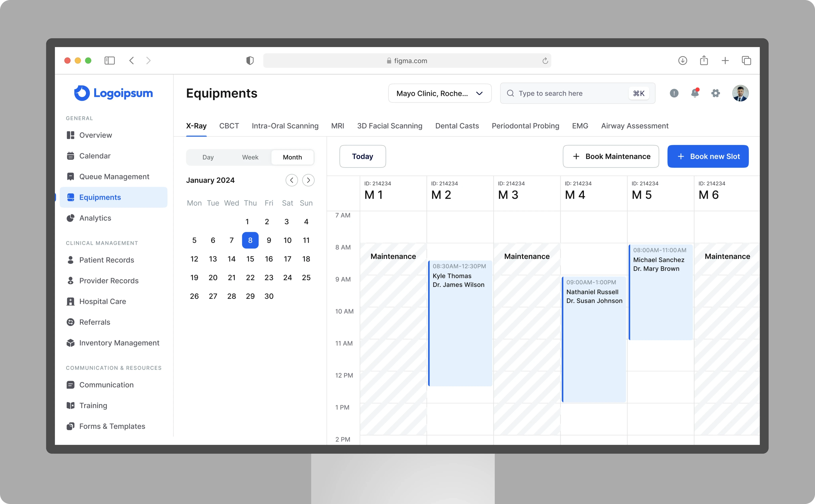Switch calendar view to Week
Image resolution: width=815 pixels, height=504 pixels.
pos(250,157)
